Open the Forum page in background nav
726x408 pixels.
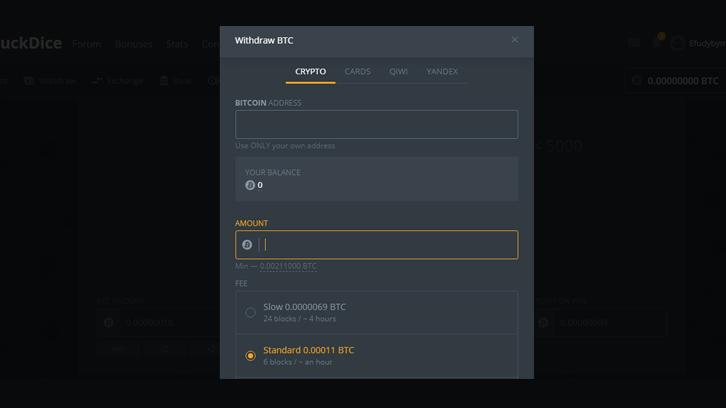coord(87,44)
